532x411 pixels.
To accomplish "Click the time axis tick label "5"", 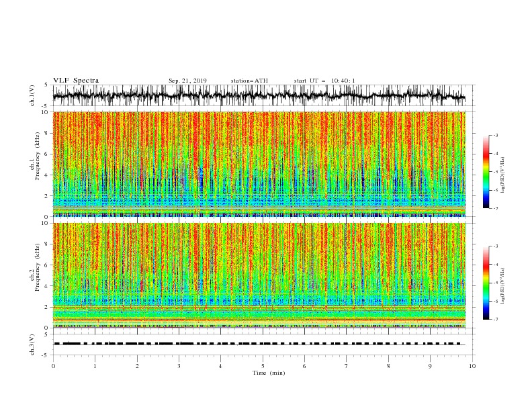I will (263, 366).
